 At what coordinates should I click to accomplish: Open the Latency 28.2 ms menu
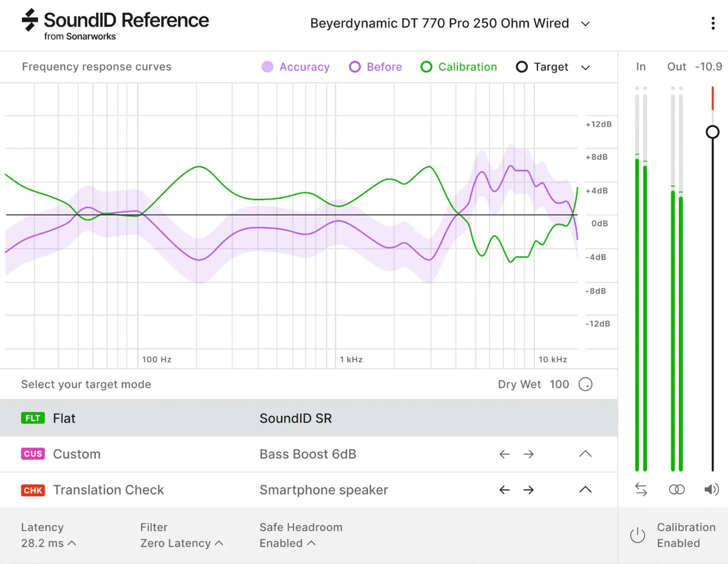49,535
